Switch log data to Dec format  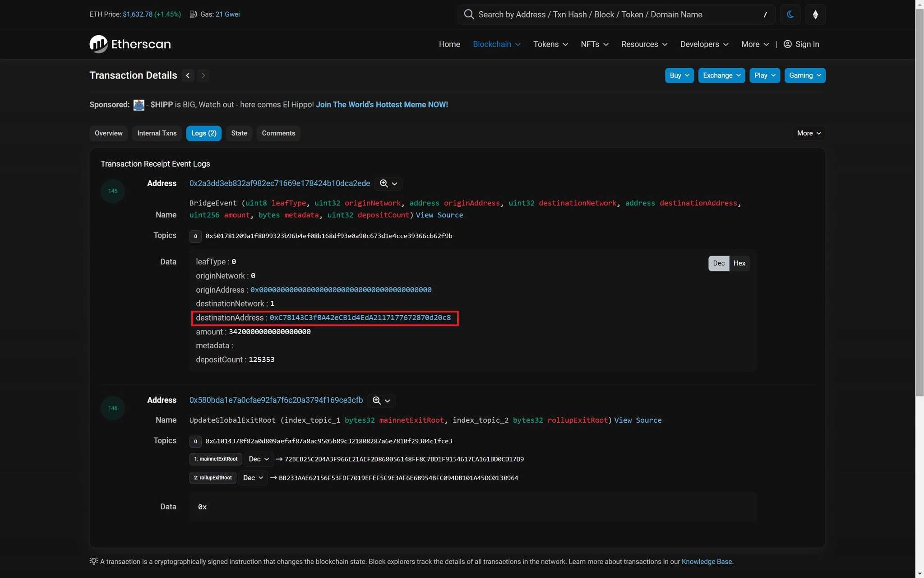pos(718,263)
